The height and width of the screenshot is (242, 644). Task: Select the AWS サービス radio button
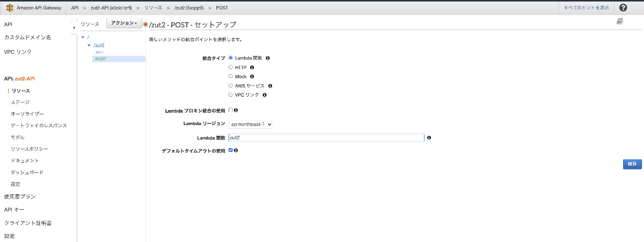(231, 85)
